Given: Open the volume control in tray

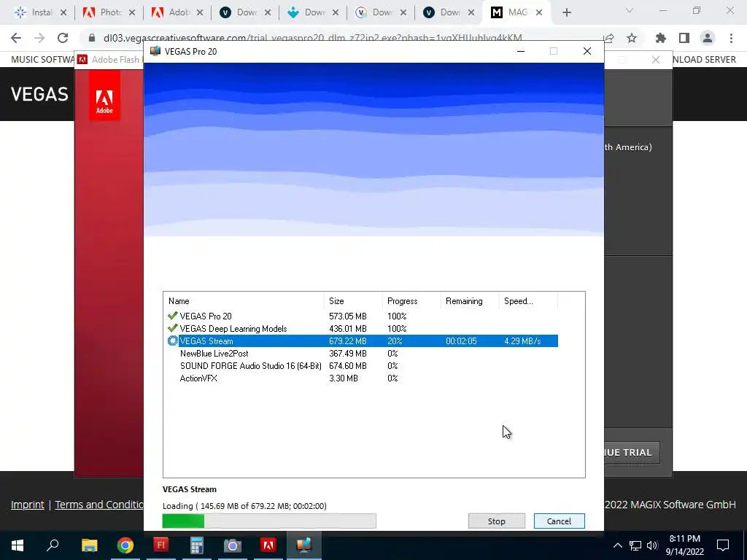Looking at the screenshot, I should coord(652,545).
